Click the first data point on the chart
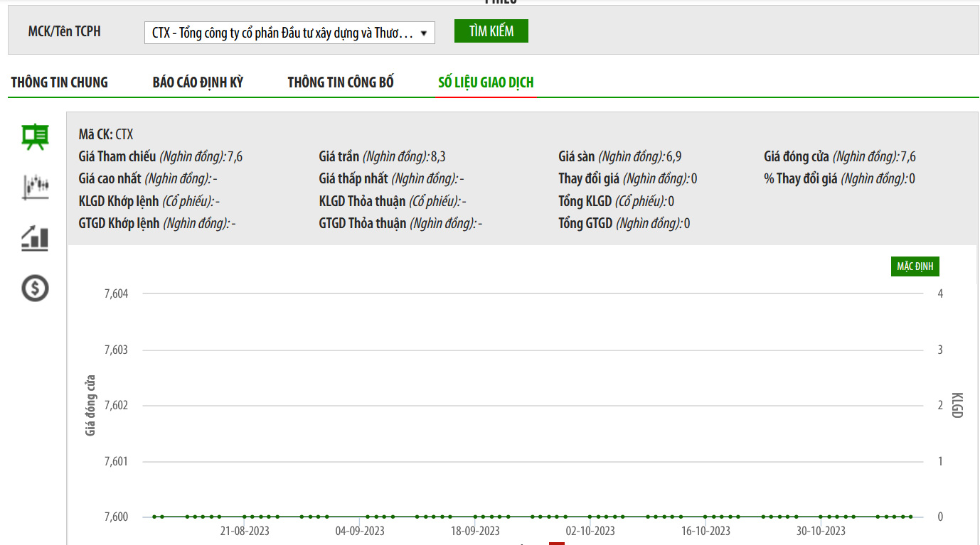This screenshot has height=545, width=980. [x=154, y=517]
